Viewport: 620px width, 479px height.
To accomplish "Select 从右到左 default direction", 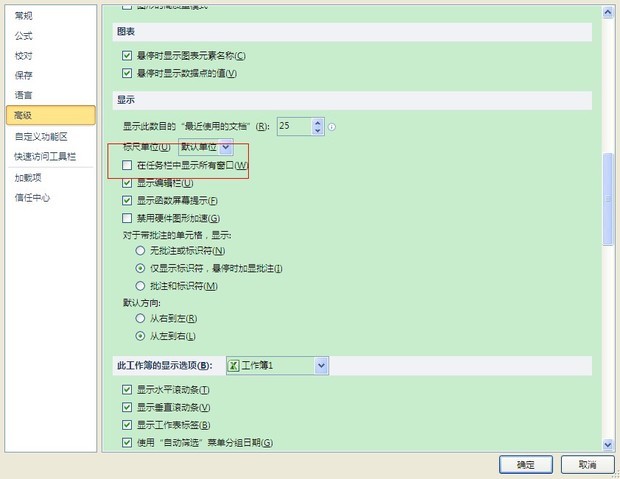I will click(x=140, y=318).
